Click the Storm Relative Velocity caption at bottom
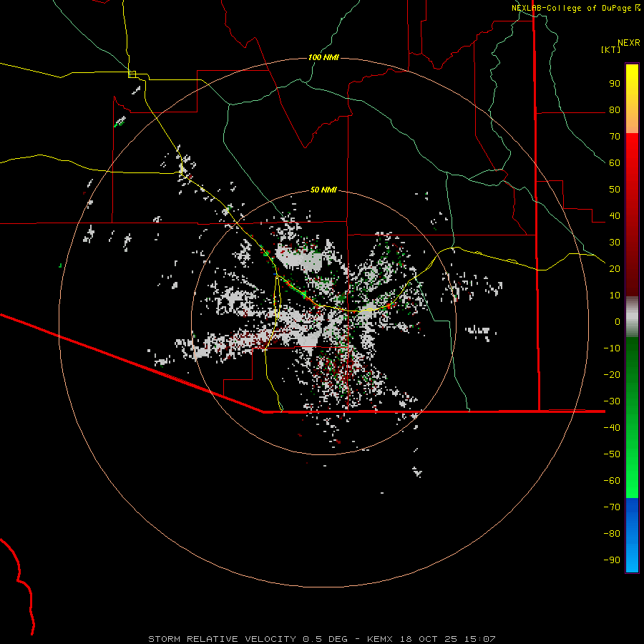Viewport: 644px width, 644px height. tap(322, 639)
